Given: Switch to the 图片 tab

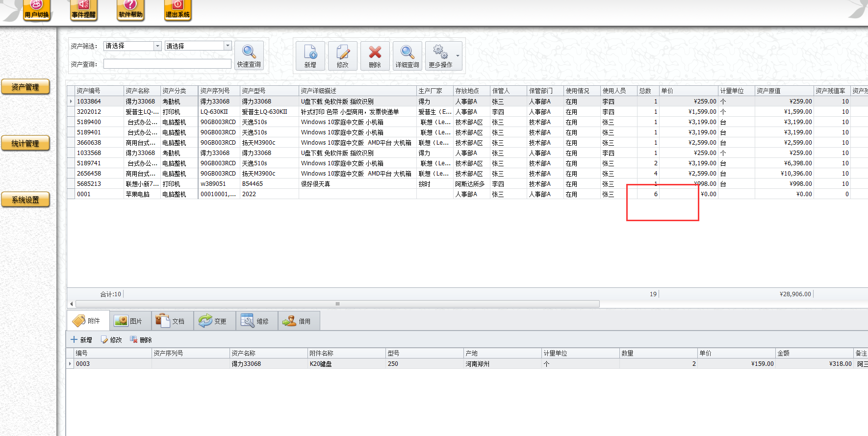Looking at the screenshot, I should click(x=130, y=321).
